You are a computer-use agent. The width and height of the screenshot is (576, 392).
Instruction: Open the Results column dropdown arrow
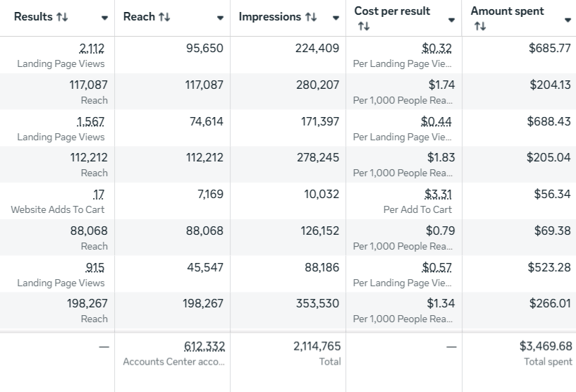[104, 18]
